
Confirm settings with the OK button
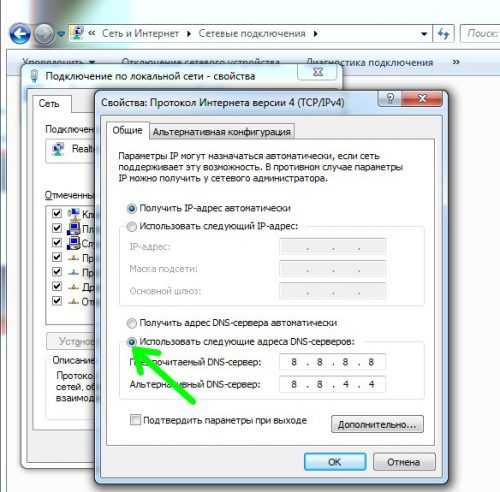[335, 462]
